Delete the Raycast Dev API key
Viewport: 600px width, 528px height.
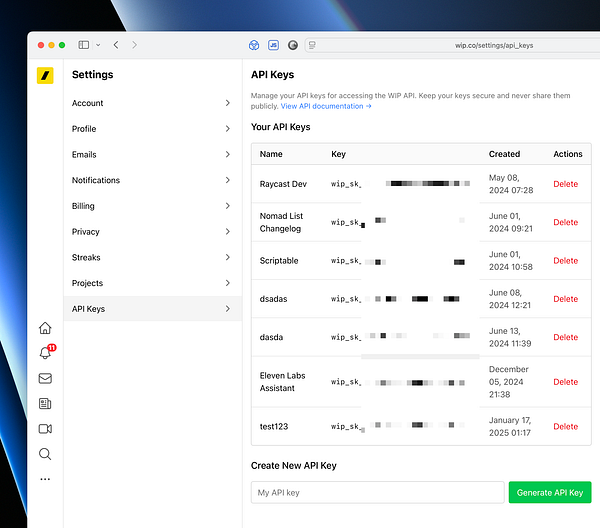565,184
